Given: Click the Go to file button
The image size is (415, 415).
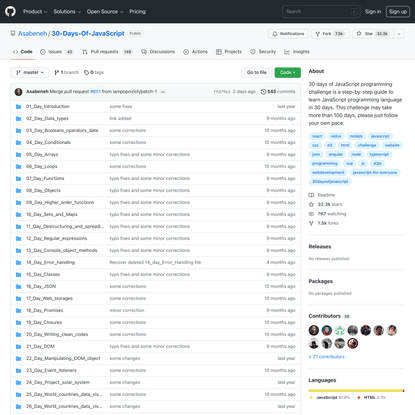Looking at the screenshot, I should (x=257, y=72).
